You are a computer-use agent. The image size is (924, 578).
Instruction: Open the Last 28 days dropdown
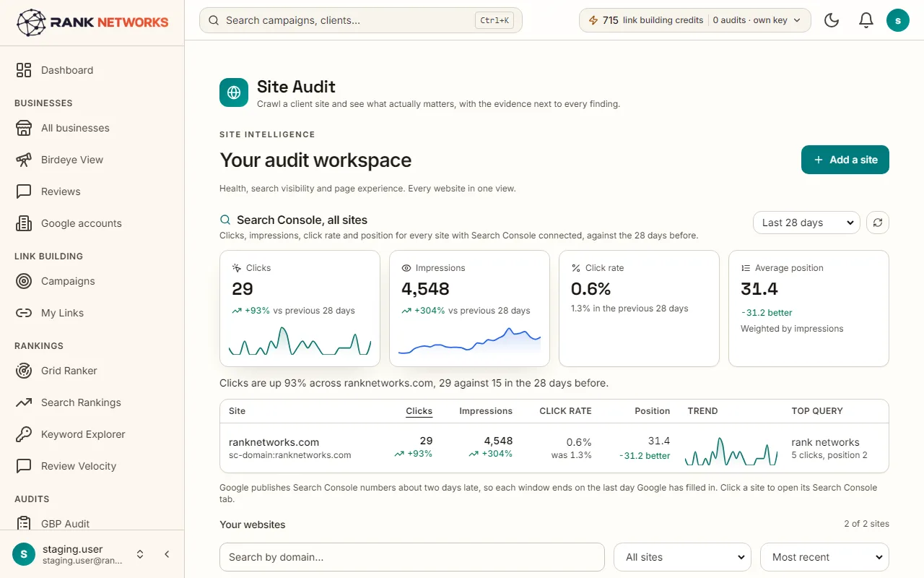tap(806, 223)
